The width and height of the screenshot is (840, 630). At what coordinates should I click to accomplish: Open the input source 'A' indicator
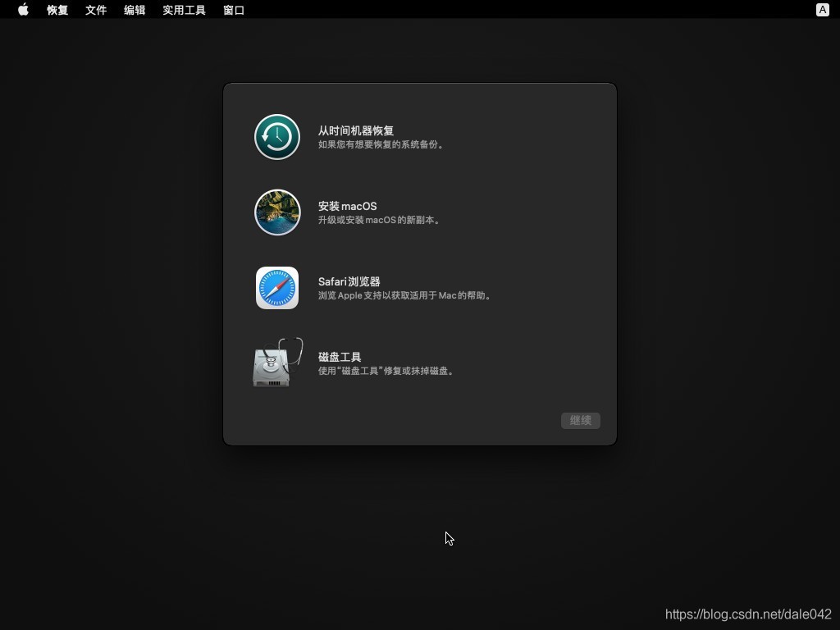(822, 10)
